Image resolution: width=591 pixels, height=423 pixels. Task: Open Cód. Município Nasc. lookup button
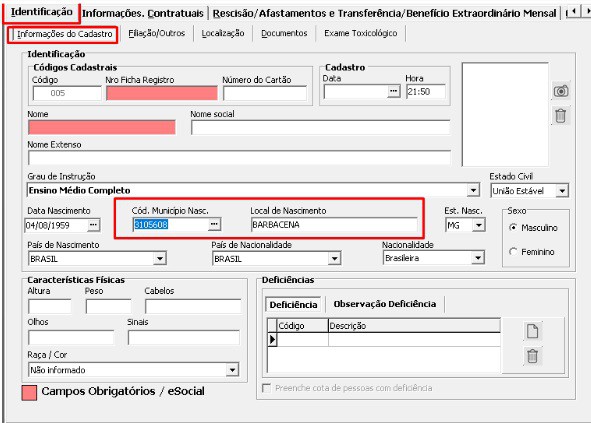coord(214,224)
